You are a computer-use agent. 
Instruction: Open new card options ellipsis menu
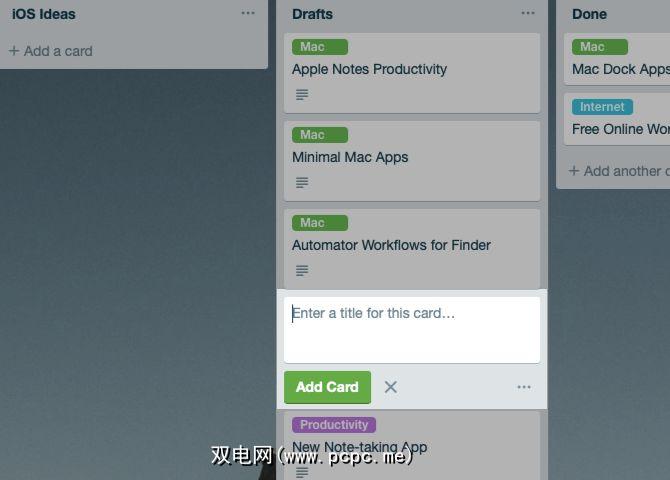tap(524, 387)
